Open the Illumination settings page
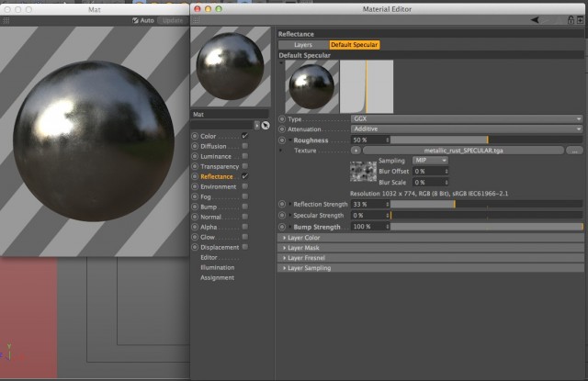 pos(218,267)
